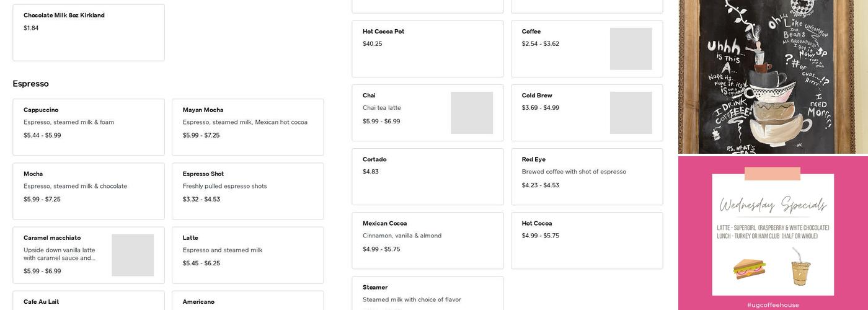868x310 pixels.
Task: Open the Cafe Au Lait item
Action: [89, 301]
